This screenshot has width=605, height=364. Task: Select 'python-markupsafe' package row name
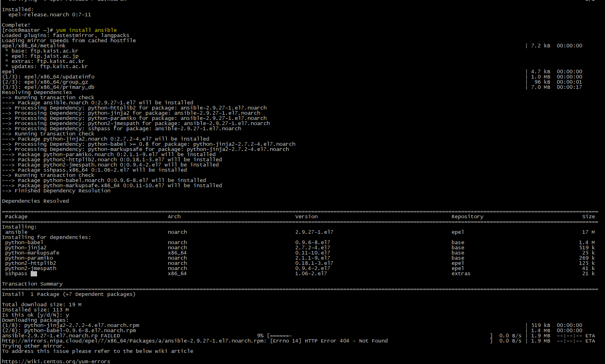pyautogui.click(x=32, y=253)
